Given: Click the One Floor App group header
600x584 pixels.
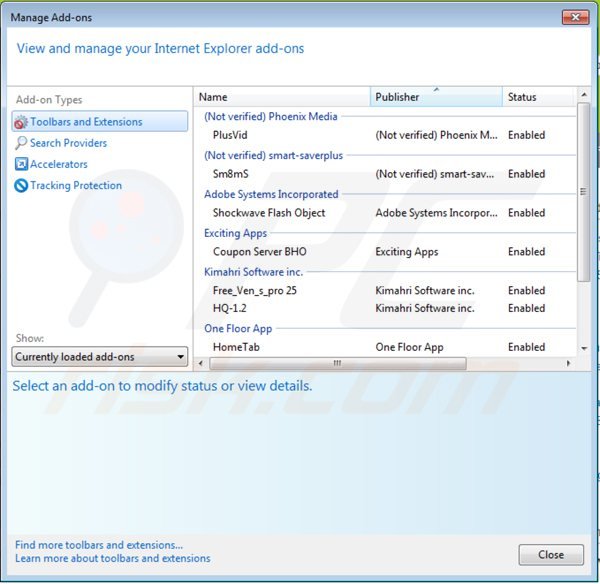Looking at the screenshot, I should 238,329.
